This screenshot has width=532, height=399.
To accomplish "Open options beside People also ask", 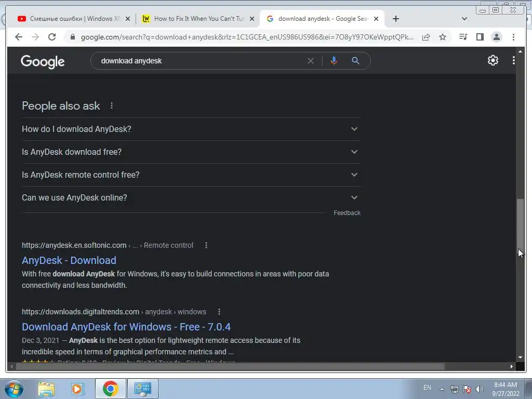I will tap(112, 106).
